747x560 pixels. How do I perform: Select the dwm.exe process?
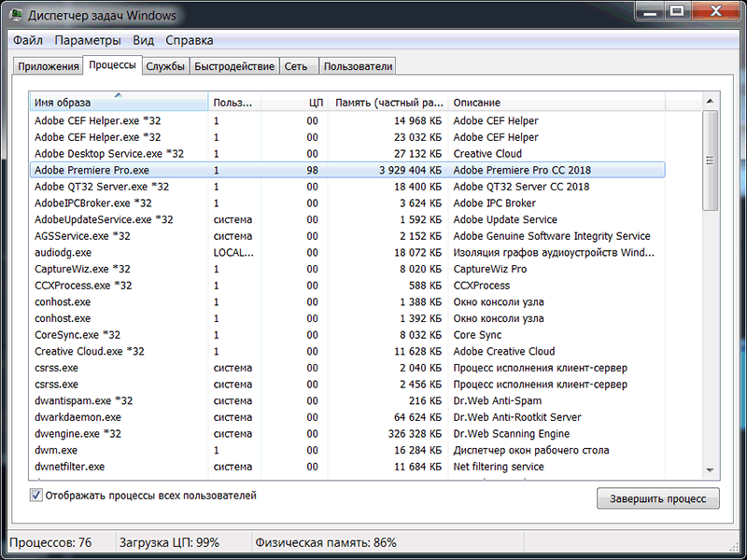coord(347,450)
